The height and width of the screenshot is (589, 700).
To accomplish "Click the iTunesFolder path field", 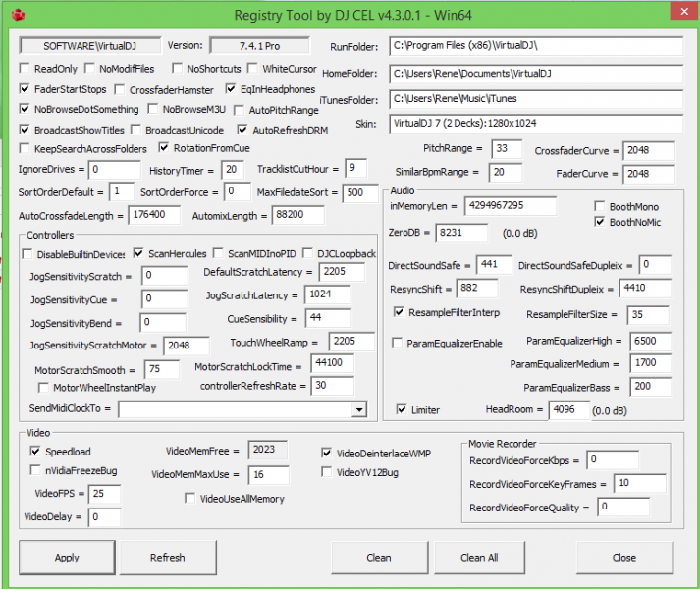I will click(x=536, y=99).
